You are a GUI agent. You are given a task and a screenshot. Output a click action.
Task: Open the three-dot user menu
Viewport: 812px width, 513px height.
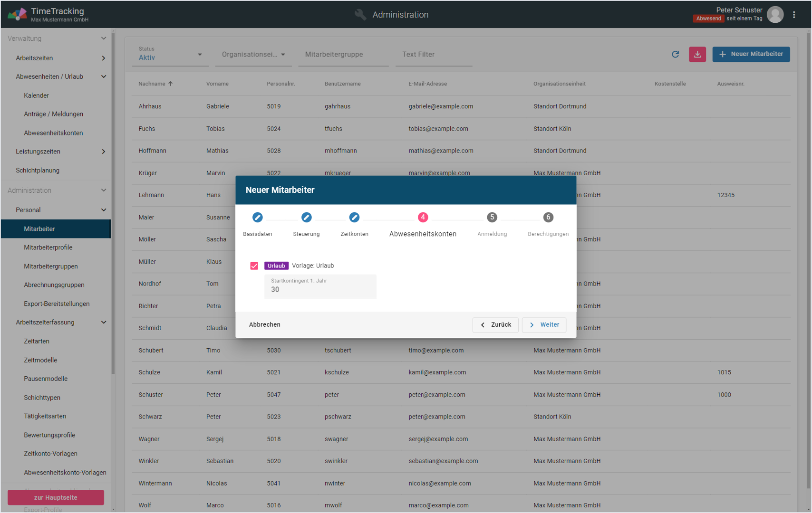[794, 15]
